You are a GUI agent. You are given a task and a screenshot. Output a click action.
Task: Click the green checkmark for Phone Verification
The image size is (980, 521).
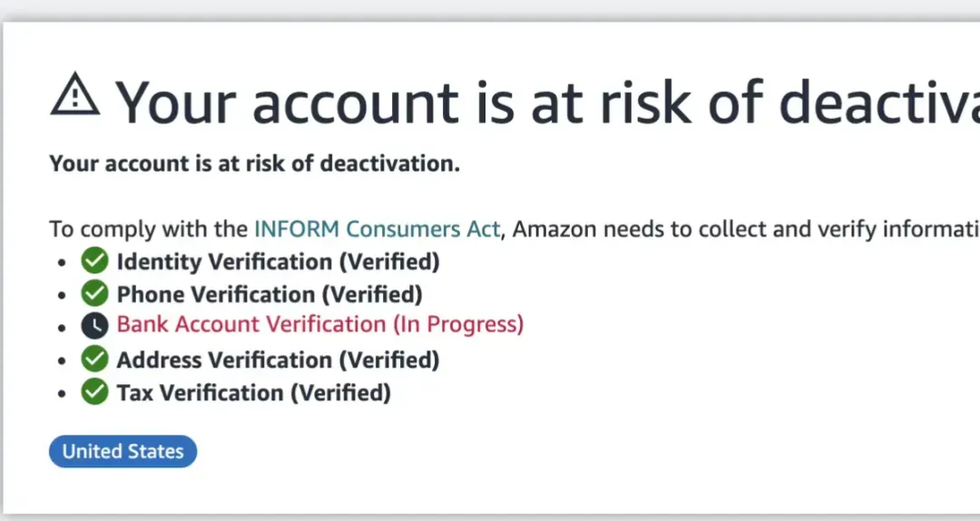(94, 293)
